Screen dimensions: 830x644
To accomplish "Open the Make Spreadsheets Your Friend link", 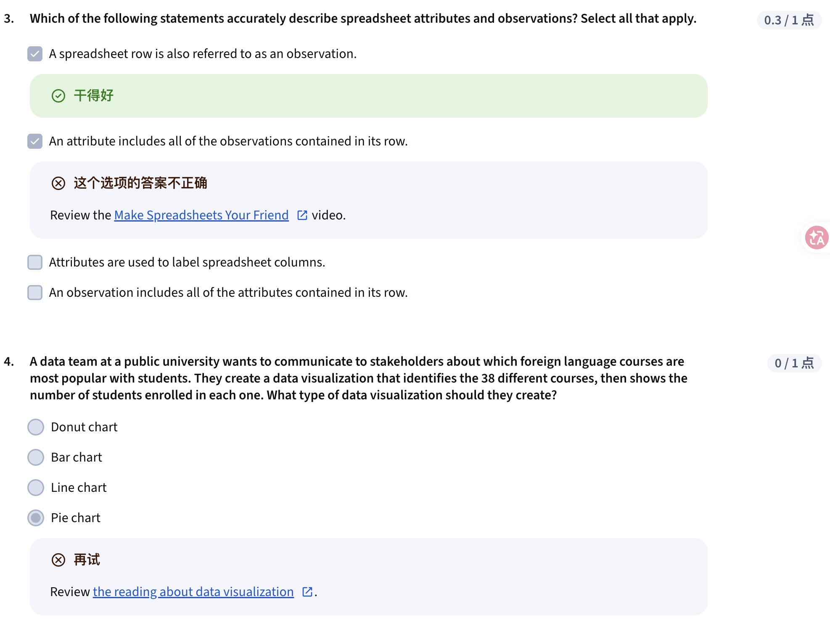I will 201,215.
